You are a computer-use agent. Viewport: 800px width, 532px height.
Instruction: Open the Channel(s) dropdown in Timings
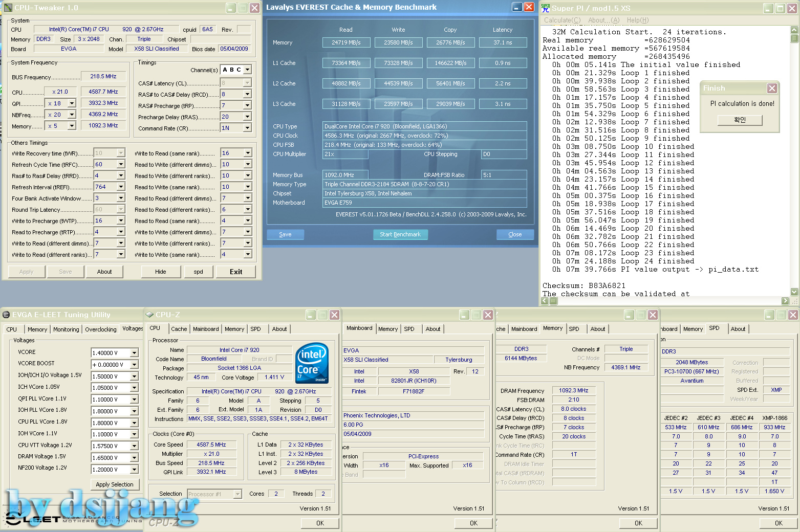(x=247, y=70)
